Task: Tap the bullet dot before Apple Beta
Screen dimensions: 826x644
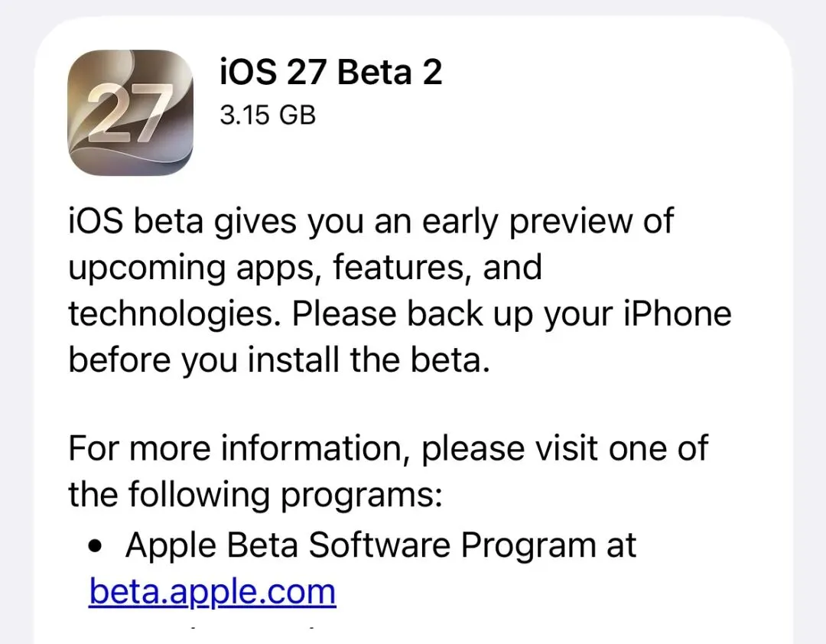Action: [95, 546]
